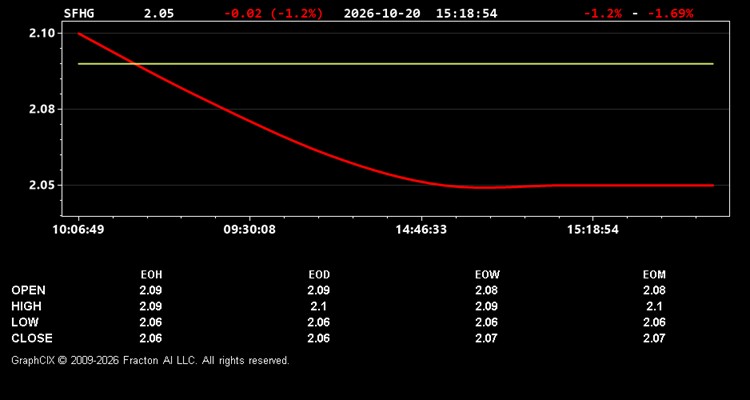Click the EOD OPEN value 2.09
Image resolution: width=750 pixels, height=400 pixels.
(x=319, y=290)
